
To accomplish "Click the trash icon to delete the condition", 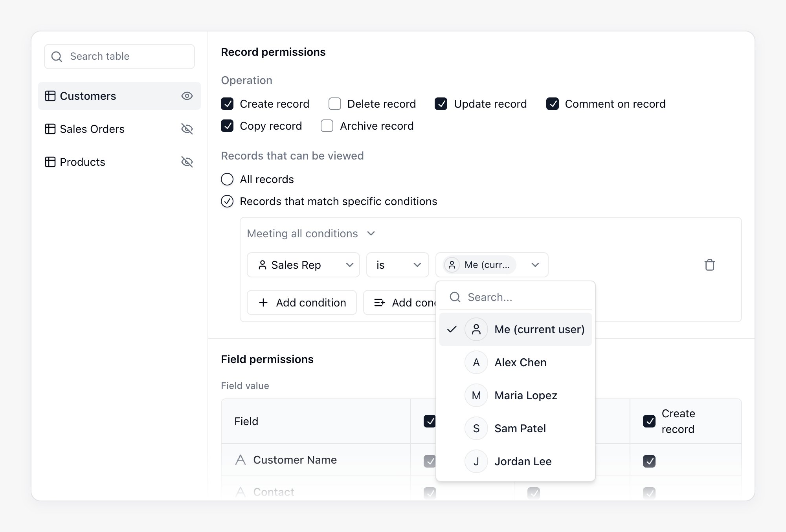I will point(709,265).
